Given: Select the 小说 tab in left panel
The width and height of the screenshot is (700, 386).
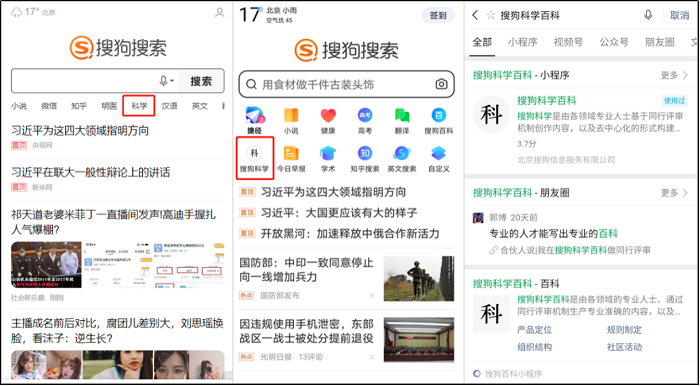Looking at the screenshot, I should pos(19,106).
